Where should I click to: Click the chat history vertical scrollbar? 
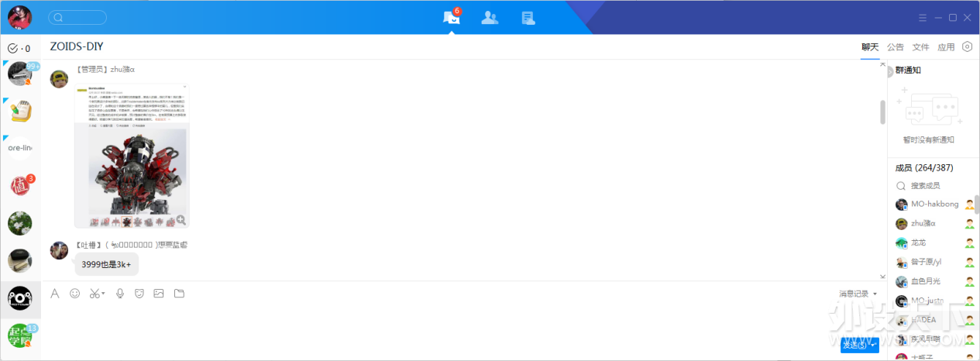(x=882, y=112)
